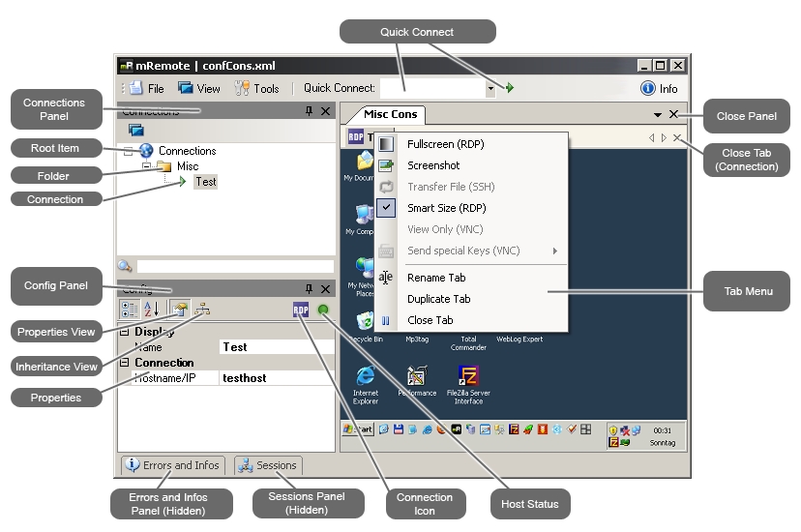The width and height of the screenshot is (801, 532).
Task: Click the yellow security shield tray icon
Action: pyautogui.click(x=613, y=430)
